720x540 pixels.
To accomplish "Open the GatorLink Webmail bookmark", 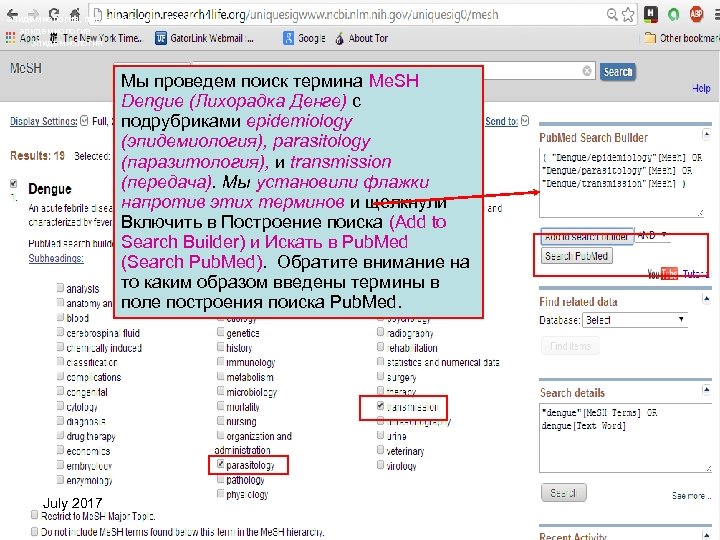I will pyautogui.click(x=204, y=38).
